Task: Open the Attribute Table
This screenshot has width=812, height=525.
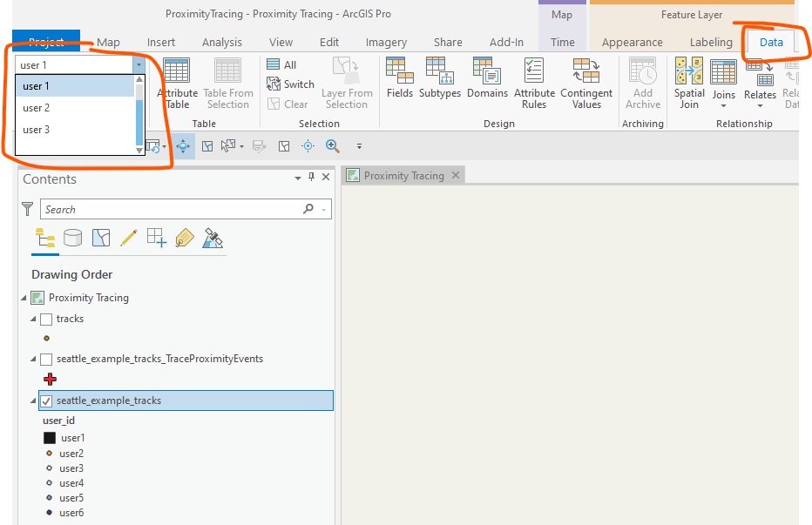Action: pyautogui.click(x=177, y=84)
